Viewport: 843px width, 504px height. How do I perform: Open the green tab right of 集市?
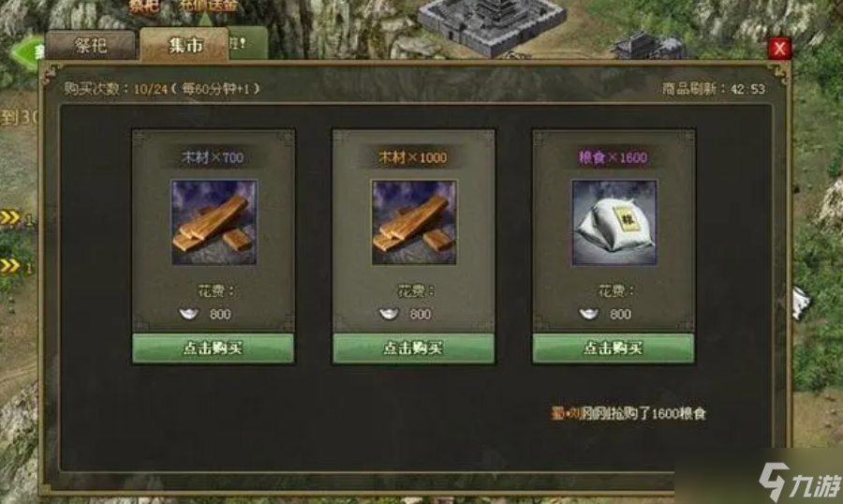pyautogui.click(x=248, y=43)
